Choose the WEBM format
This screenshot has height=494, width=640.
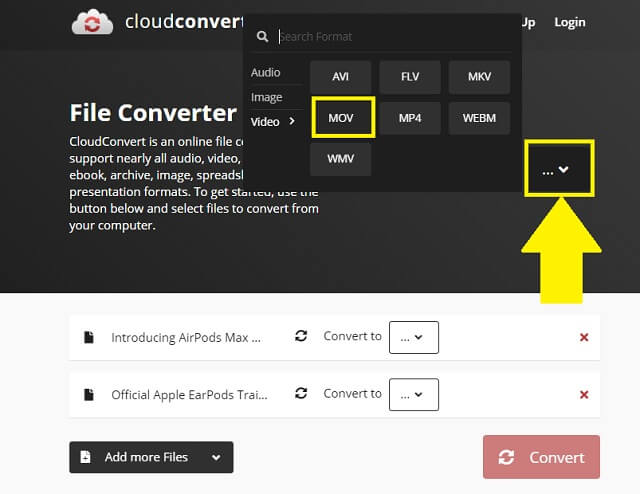point(479,118)
